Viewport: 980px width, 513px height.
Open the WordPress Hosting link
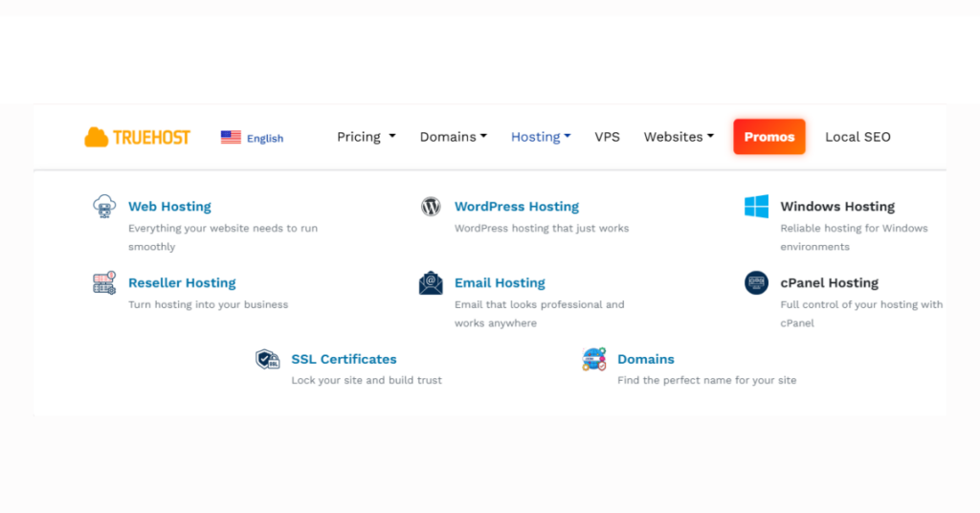[516, 206]
